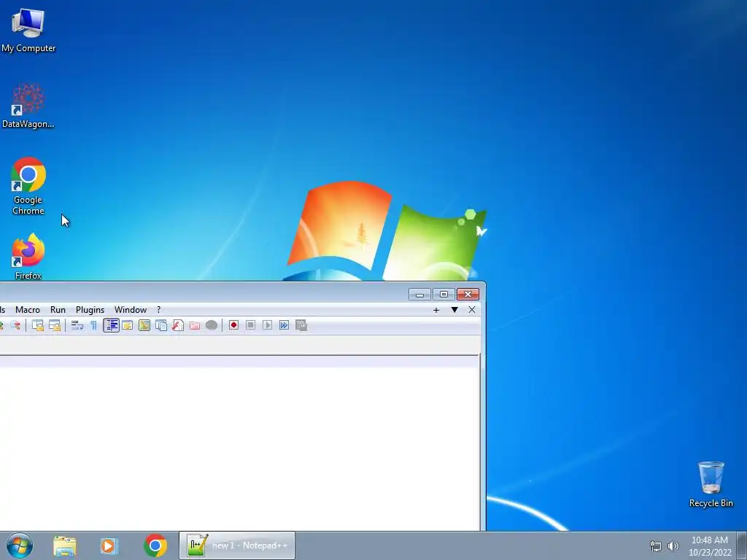Screen dimensions: 747x560
Task: Start macro recording with the red dot
Action: coord(233,326)
